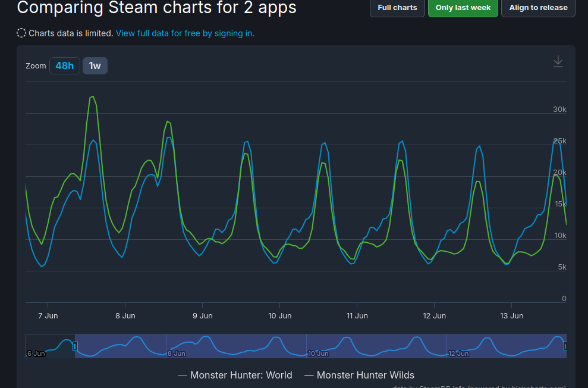Click the dashed circle icon beside Charts data notice
Image resolution: width=588 pixels, height=388 pixels.
click(x=21, y=33)
